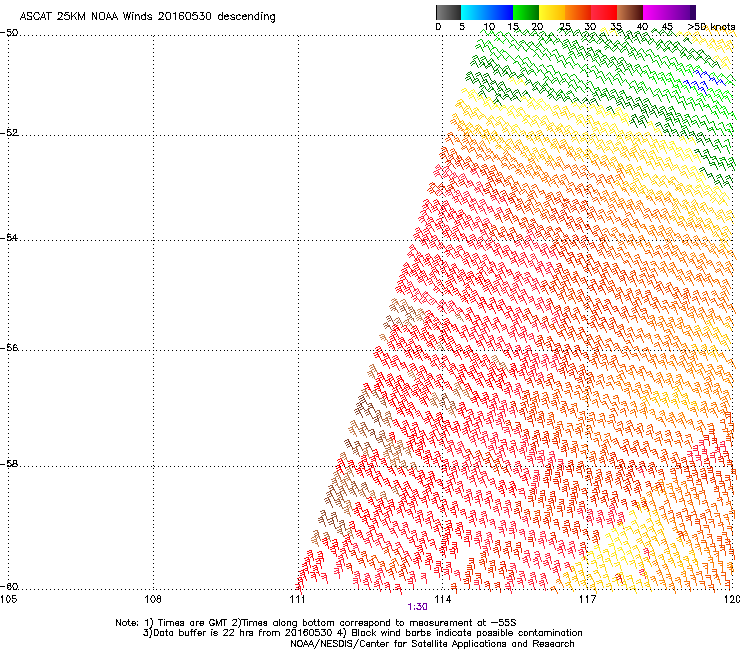Click the blue wind barbs near top right
This screenshot has height=650, width=740.
click(x=704, y=81)
